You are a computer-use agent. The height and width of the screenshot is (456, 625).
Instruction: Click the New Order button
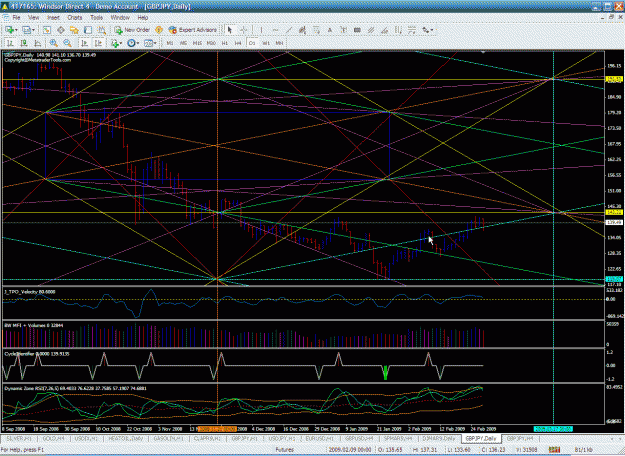tap(132, 30)
